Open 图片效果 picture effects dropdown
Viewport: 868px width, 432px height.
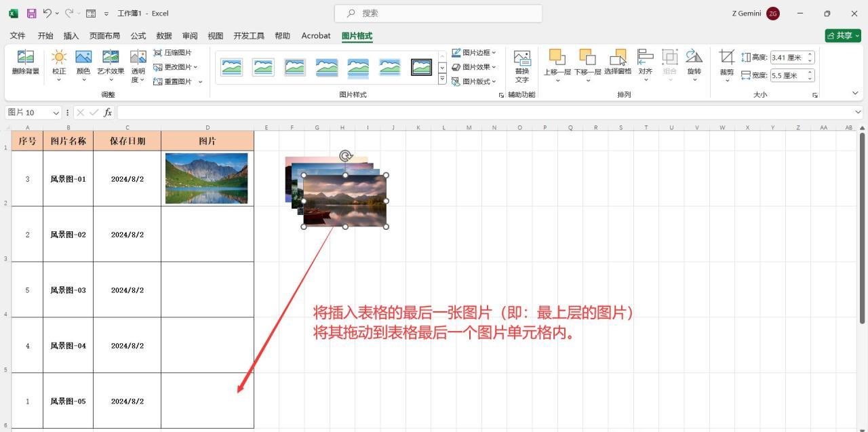(x=473, y=67)
